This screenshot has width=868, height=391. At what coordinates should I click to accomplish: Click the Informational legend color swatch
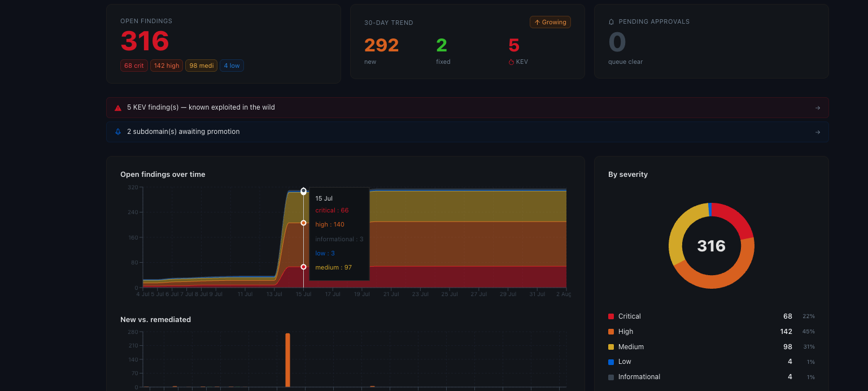(x=611, y=377)
